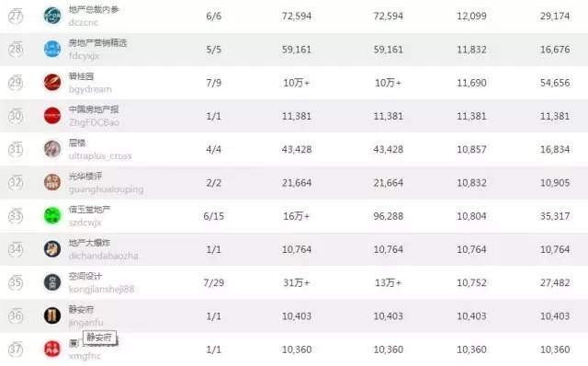
Task: Open the 静安府 account avatar icon
Action: point(52,315)
